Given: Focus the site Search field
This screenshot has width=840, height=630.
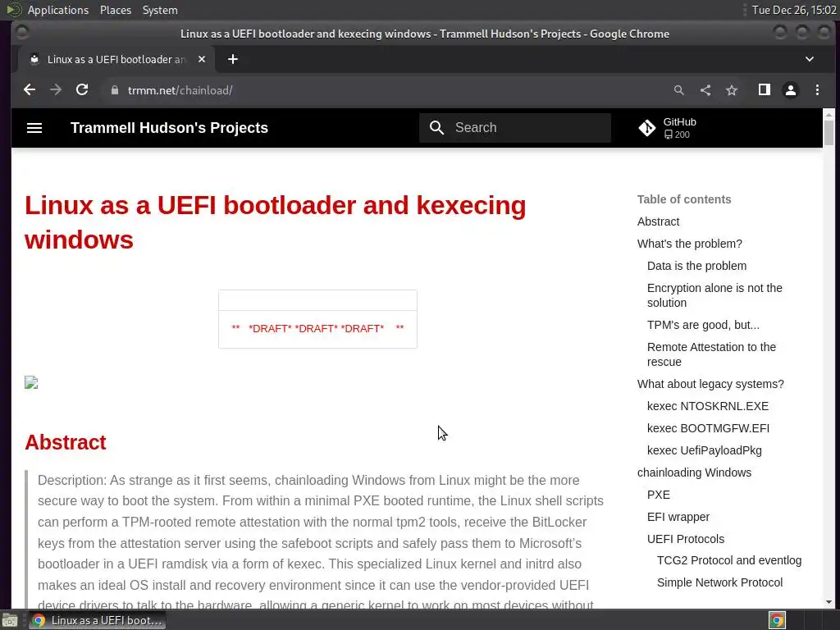Looking at the screenshot, I should pyautogui.click(x=515, y=127).
